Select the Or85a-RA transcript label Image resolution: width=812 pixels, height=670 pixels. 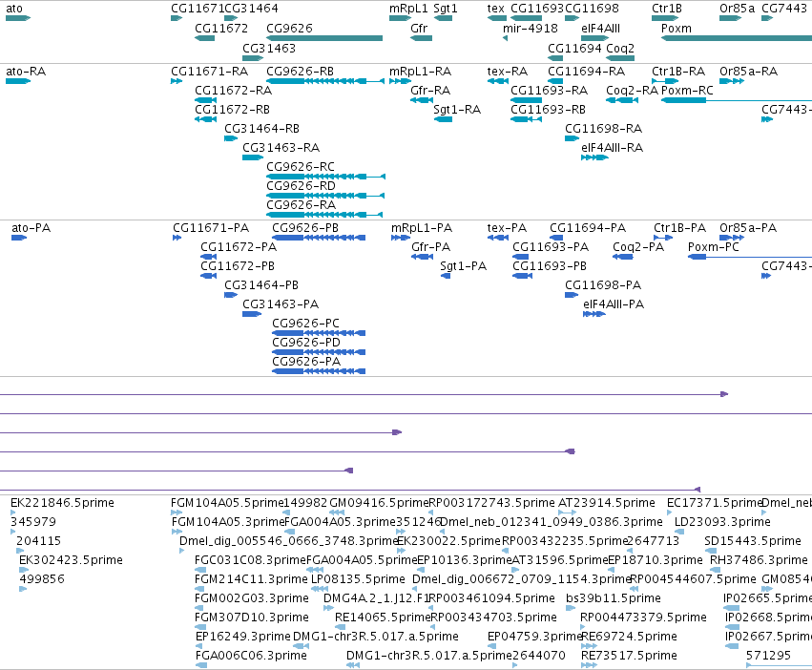pyautogui.click(x=748, y=71)
